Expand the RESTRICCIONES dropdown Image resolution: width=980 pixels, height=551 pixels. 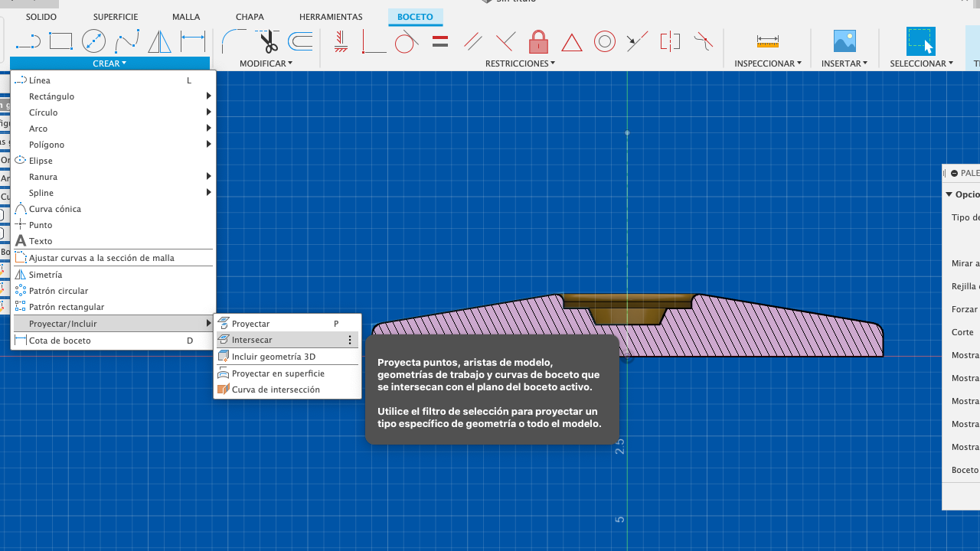[520, 64]
